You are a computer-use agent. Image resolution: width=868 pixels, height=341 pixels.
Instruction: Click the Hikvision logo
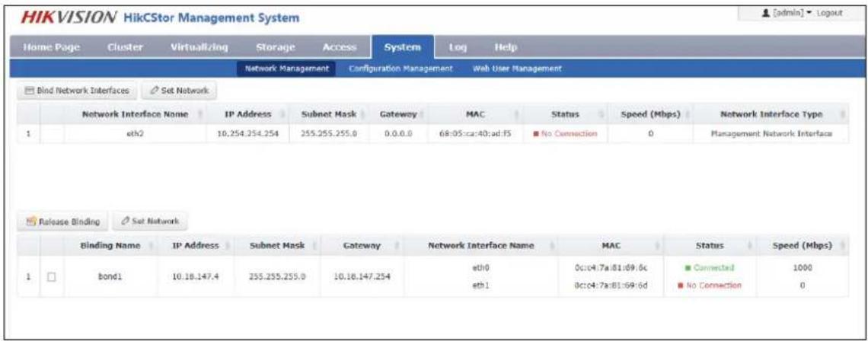click(x=69, y=18)
